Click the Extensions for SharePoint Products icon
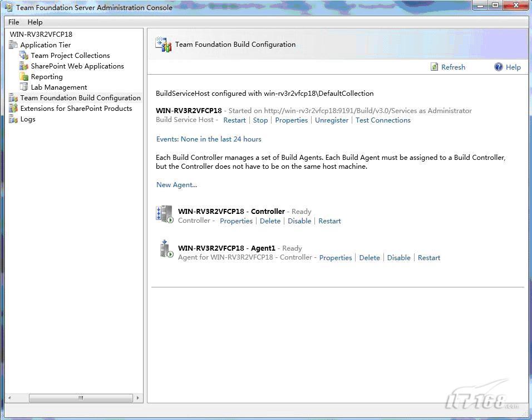Viewport: 532px width, 420px height. (13, 108)
